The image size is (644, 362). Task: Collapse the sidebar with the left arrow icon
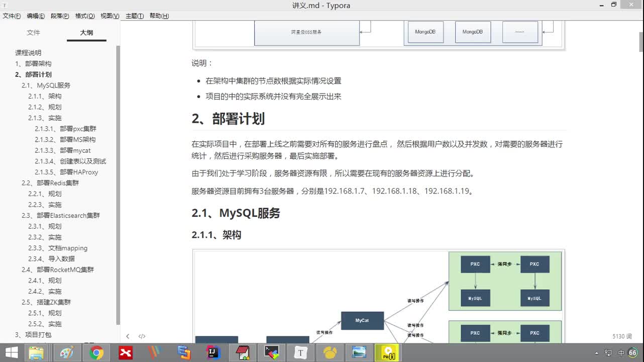coord(128,336)
